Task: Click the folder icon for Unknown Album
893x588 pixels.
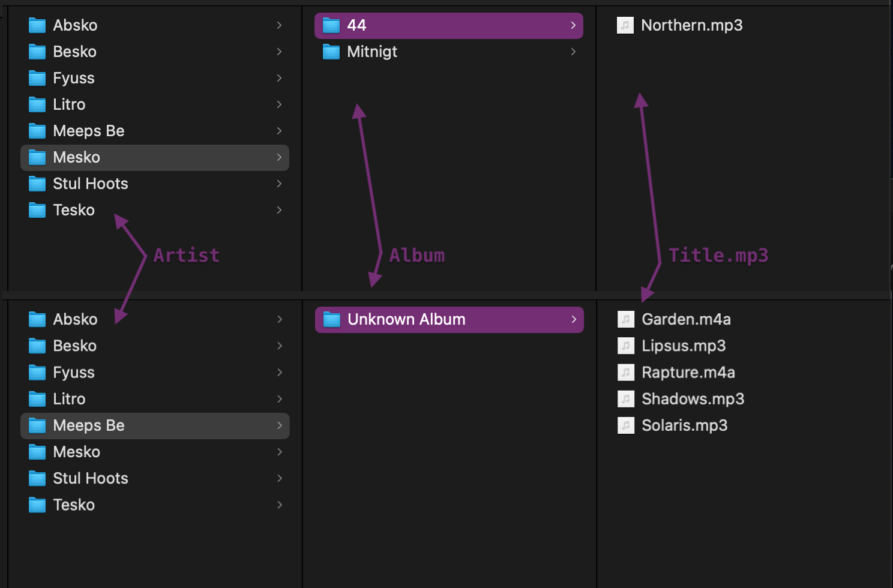Action: click(x=331, y=319)
